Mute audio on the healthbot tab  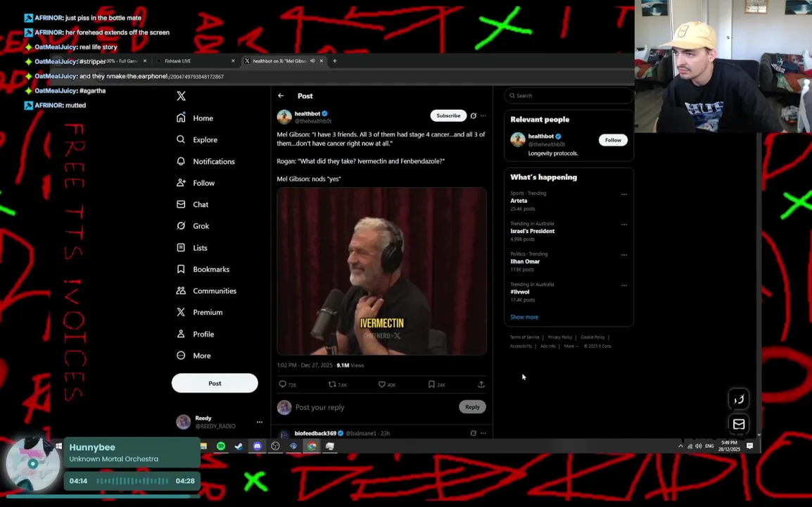tap(312, 61)
